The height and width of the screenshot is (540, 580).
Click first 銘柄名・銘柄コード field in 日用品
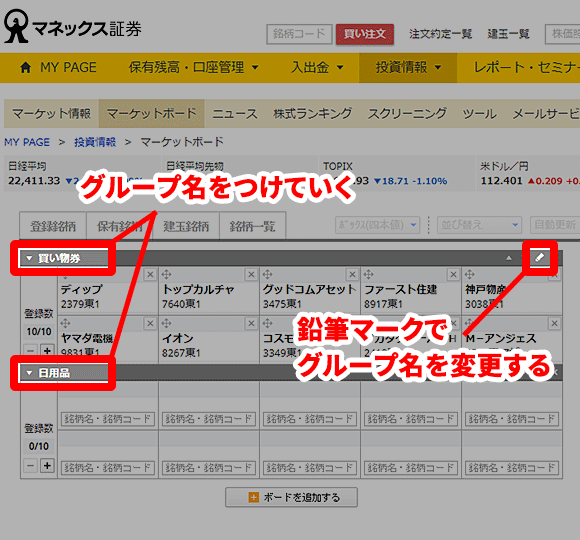(108, 419)
